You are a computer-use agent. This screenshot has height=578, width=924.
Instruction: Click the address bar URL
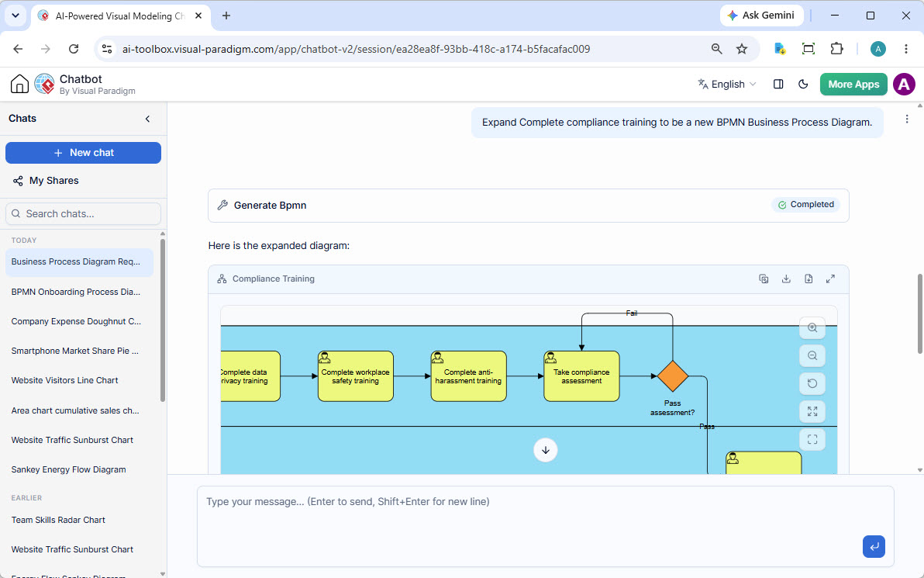356,49
